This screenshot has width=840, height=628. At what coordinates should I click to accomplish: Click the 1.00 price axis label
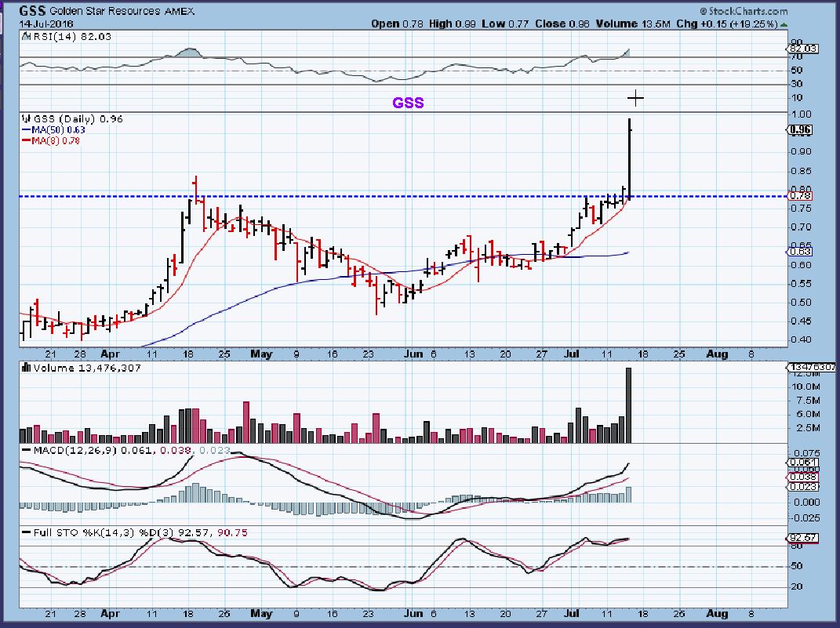tap(801, 114)
